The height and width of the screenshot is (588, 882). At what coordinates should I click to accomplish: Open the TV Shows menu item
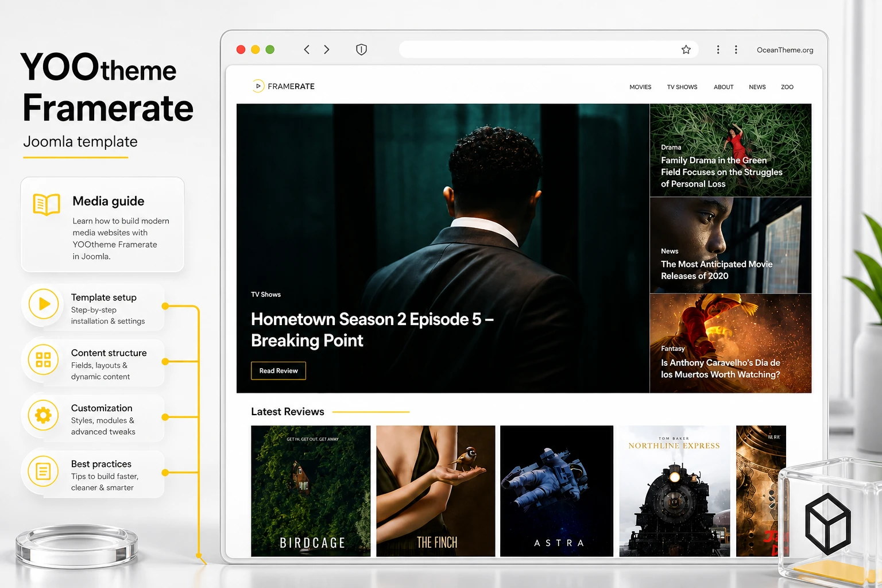[682, 87]
